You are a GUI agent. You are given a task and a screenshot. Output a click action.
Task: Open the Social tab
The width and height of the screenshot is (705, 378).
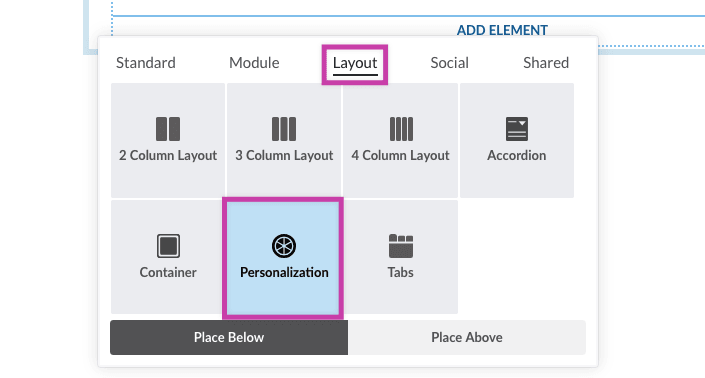point(449,63)
